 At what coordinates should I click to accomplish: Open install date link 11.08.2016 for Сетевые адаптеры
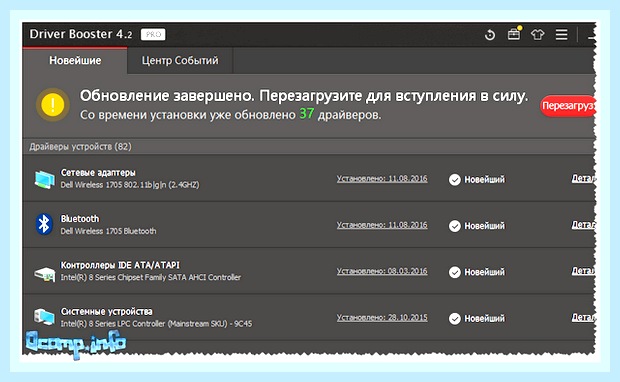382,179
